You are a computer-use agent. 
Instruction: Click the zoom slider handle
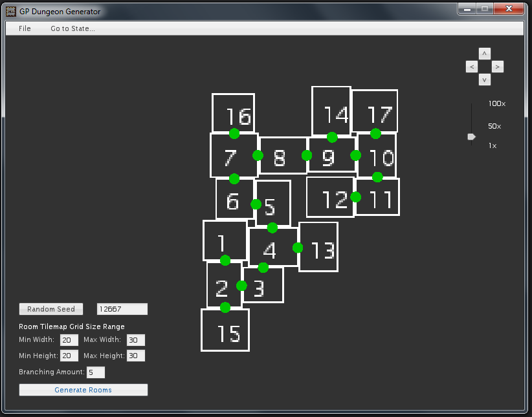pyautogui.click(x=471, y=136)
